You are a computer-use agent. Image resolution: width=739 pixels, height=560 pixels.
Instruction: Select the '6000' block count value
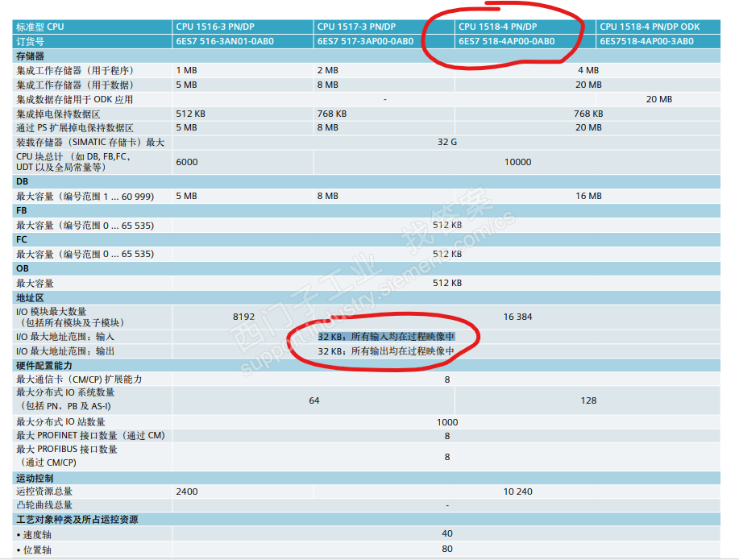(x=187, y=162)
